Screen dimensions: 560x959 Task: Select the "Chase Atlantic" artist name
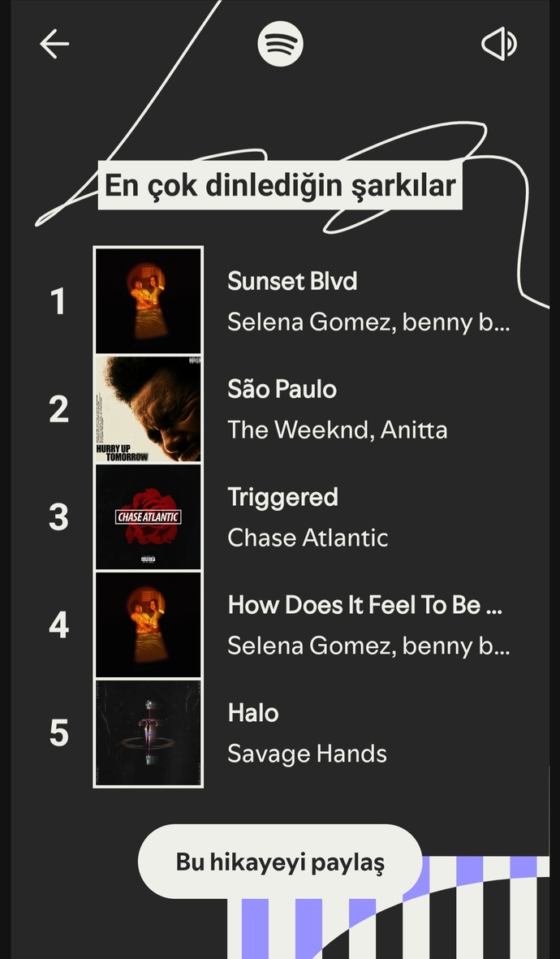(x=308, y=538)
